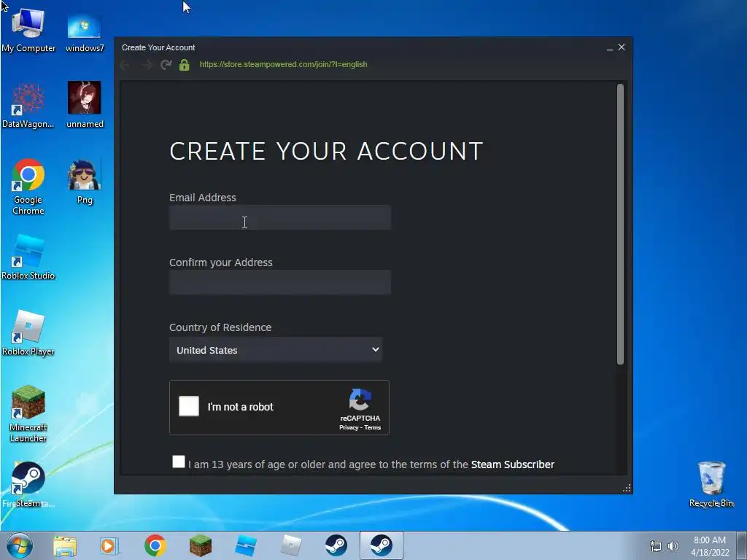
Task: Select the Roblox Studio desktop shortcut
Action: coord(28,257)
